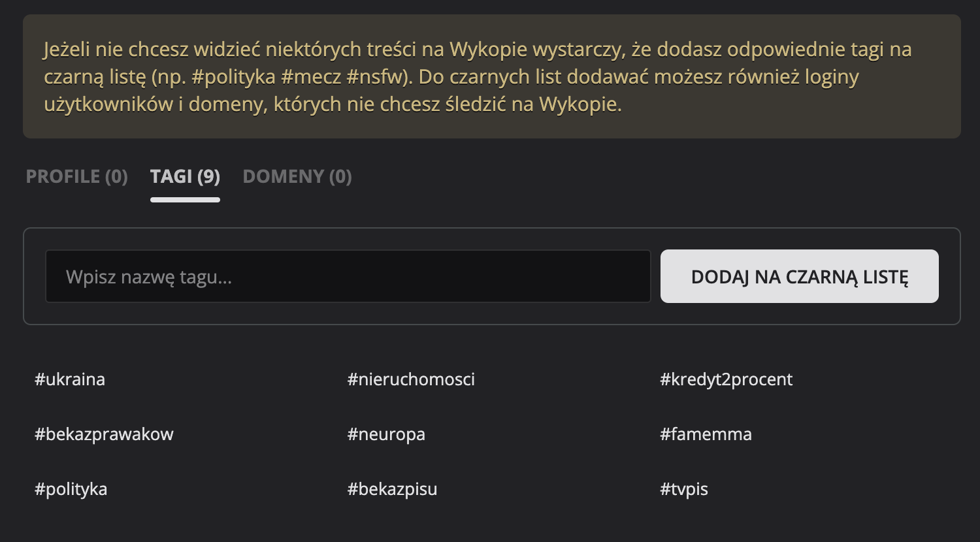This screenshot has width=980, height=542.
Task: Focus the 'Wpisz nazwę tagu...' input field
Action: 348,276
